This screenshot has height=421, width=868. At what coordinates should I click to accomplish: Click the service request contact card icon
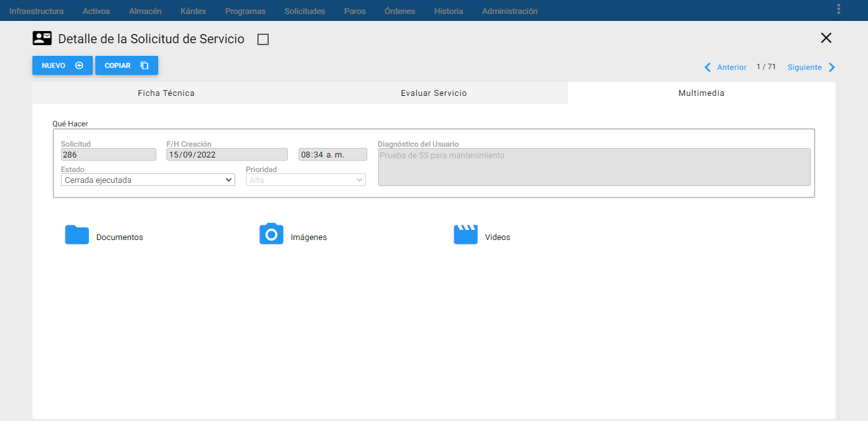42,38
